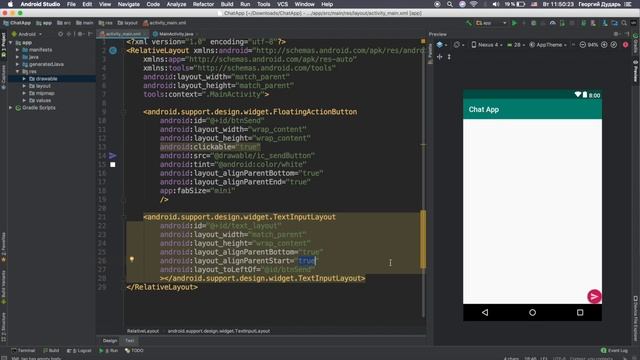The width and height of the screenshot is (640, 360).
Task: Click the Recents square in phone preview
Action: [580, 313]
